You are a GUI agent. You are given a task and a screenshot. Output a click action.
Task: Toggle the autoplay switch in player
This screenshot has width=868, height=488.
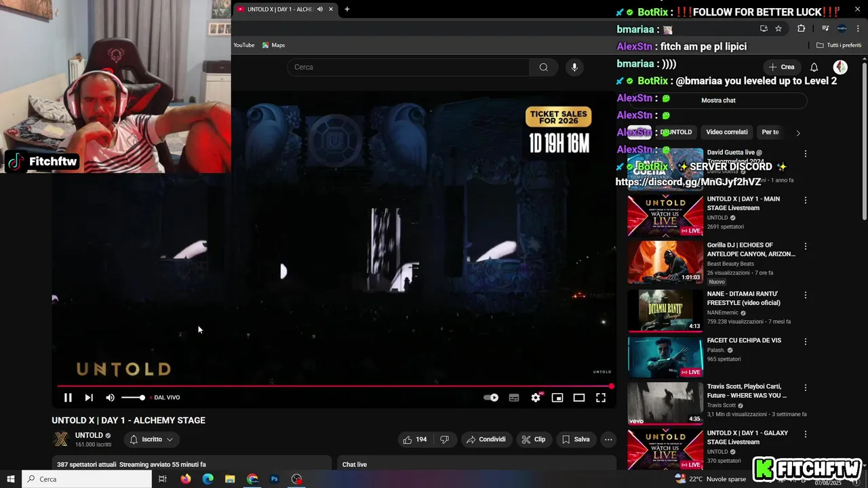491,398
